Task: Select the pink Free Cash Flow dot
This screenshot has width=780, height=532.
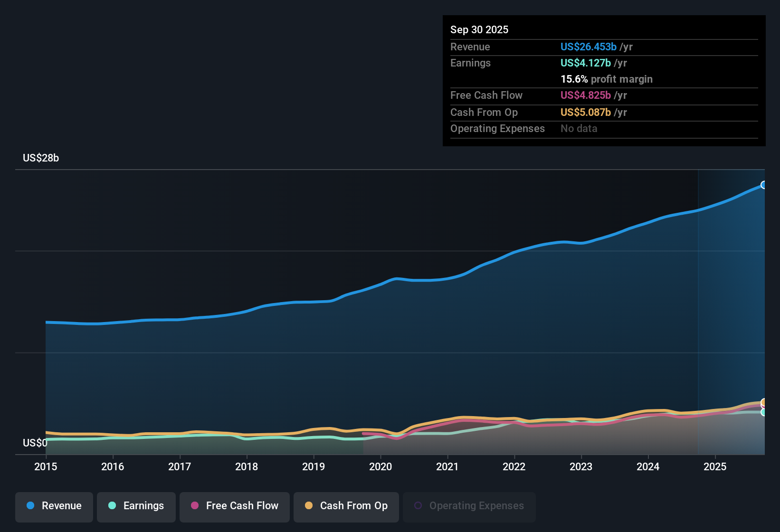Action: (x=195, y=506)
